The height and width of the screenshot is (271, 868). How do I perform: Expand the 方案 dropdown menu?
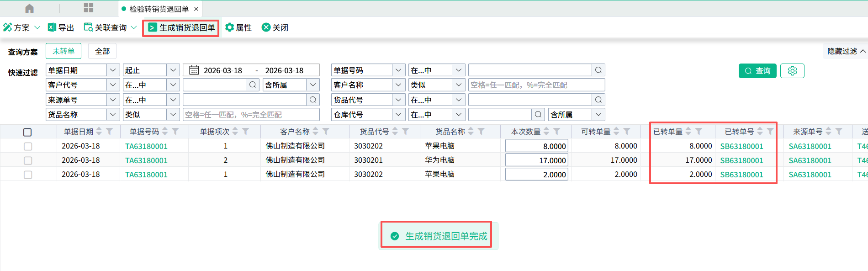(37, 27)
